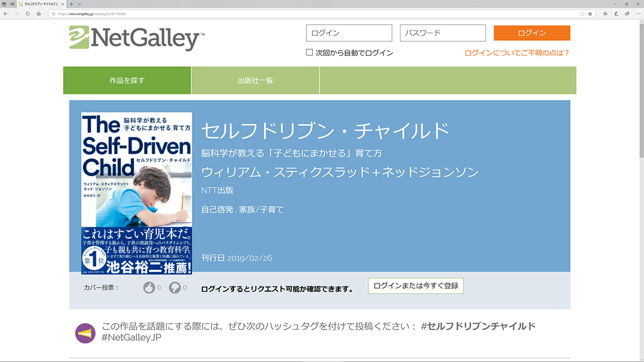Click the browser forward arrow
The height and width of the screenshot is (362, 644).
click(17, 14)
